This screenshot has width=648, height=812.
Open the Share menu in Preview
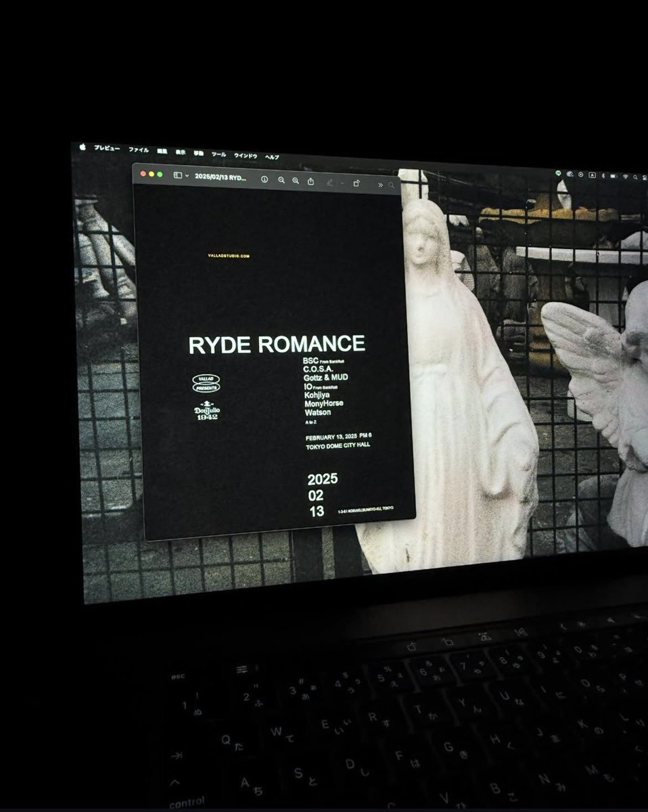point(310,181)
